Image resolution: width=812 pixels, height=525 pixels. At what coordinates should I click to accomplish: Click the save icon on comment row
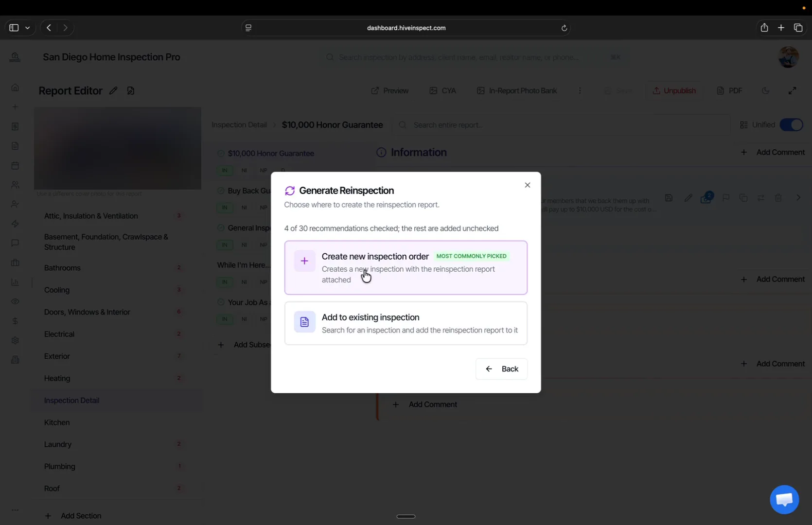click(x=669, y=198)
